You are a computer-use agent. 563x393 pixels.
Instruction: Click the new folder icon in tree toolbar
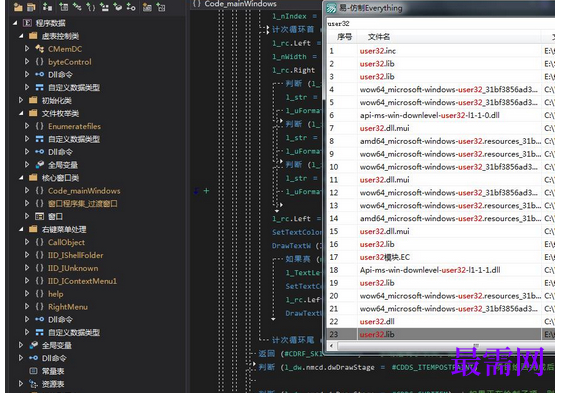coord(18,7)
